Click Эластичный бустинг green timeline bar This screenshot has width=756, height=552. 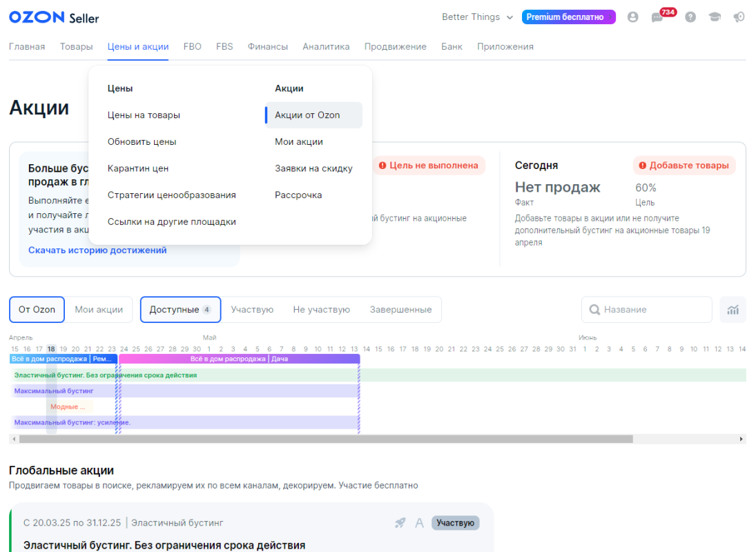point(378,375)
